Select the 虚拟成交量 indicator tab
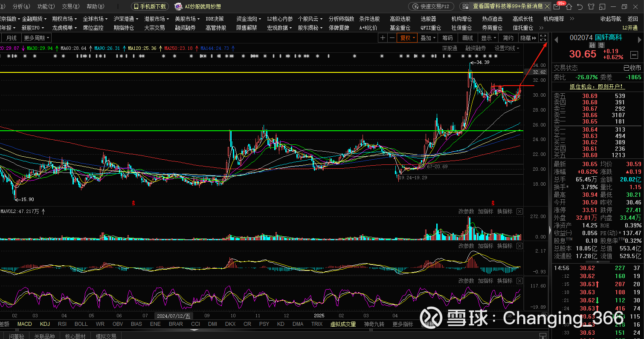 click(x=343, y=324)
